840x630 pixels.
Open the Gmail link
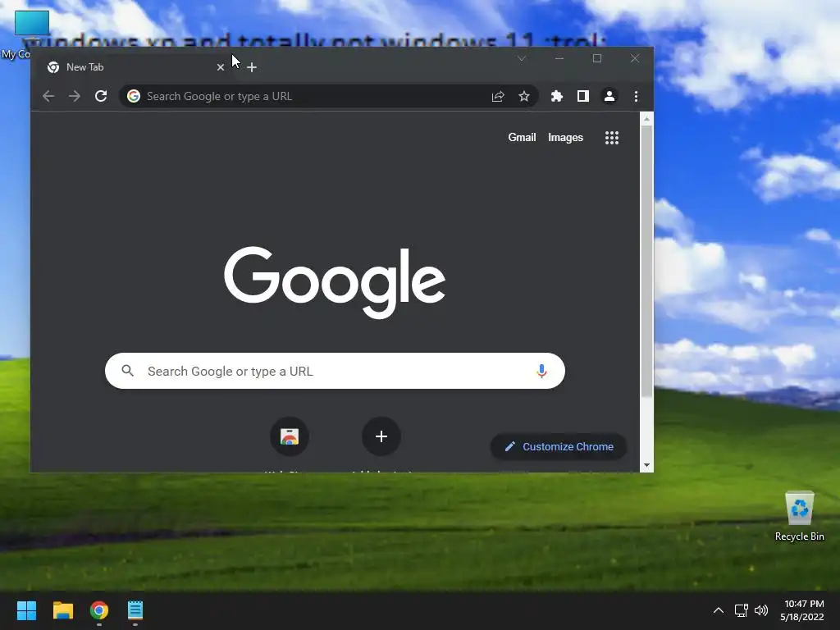coord(522,138)
